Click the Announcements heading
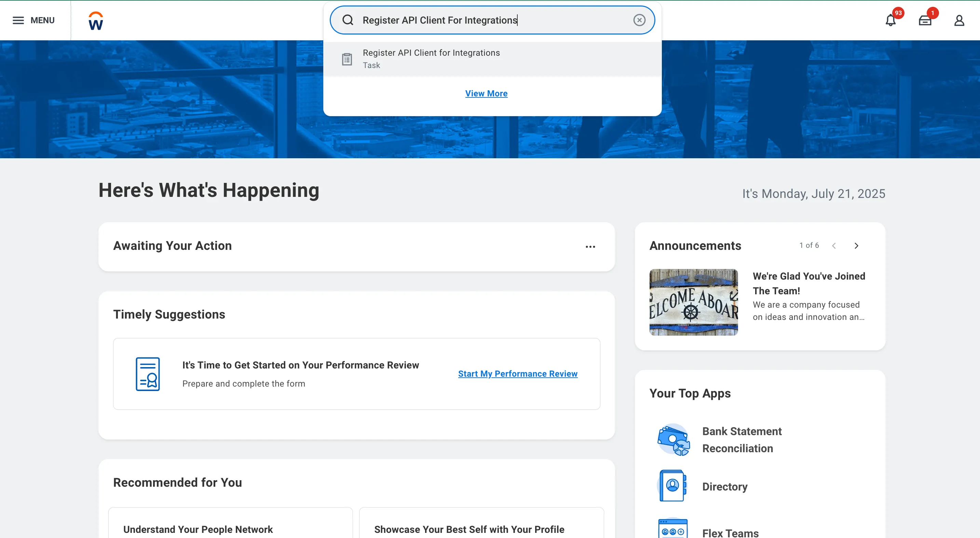The image size is (980, 538). click(695, 246)
